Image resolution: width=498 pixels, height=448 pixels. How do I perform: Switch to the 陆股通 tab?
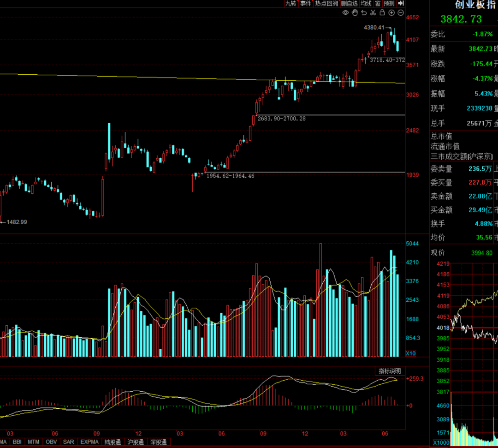pyautogui.click(x=113, y=442)
